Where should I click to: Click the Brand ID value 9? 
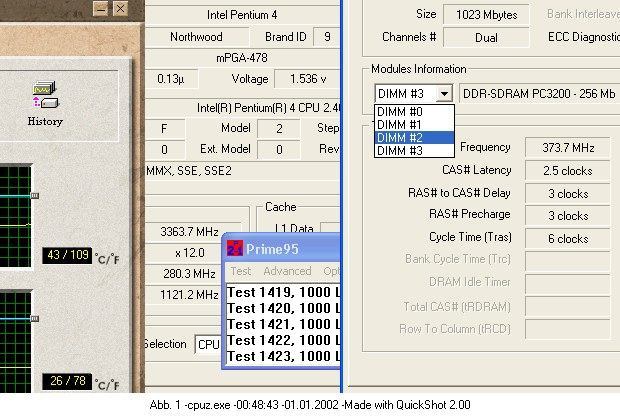coord(327,37)
